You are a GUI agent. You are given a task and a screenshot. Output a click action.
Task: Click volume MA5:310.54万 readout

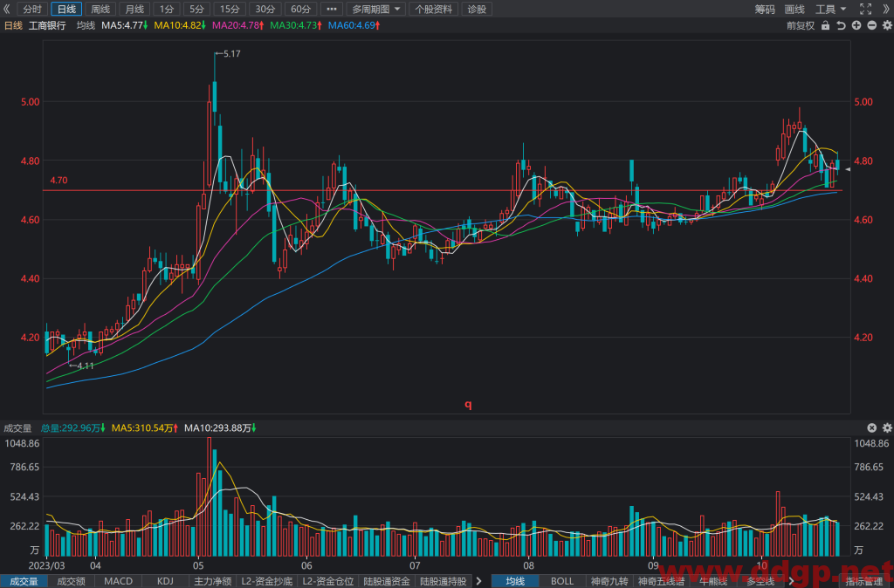pyautogui.click(x=144, y=427)
